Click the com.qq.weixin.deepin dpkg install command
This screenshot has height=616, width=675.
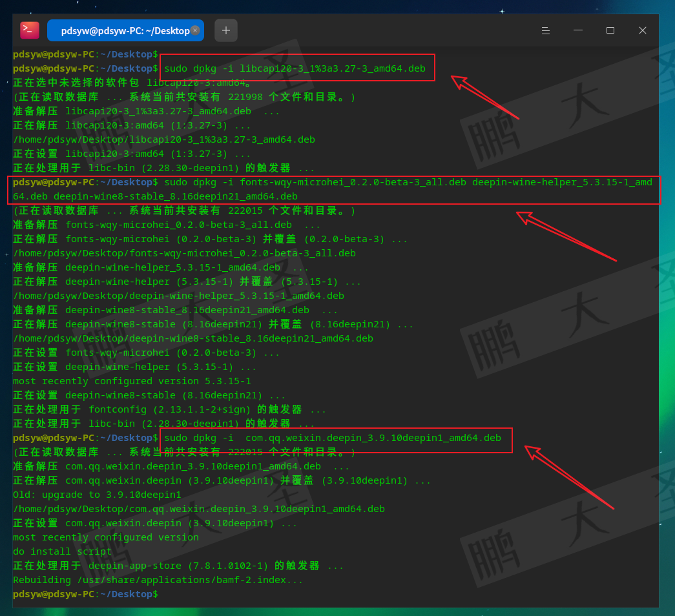tap(333, 438)
